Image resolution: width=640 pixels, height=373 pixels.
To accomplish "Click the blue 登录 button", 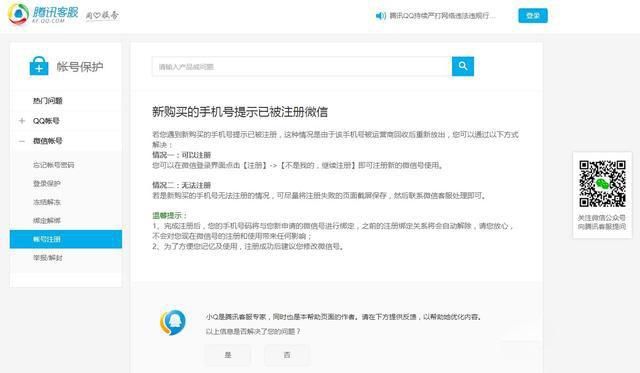I will point(533,16).
